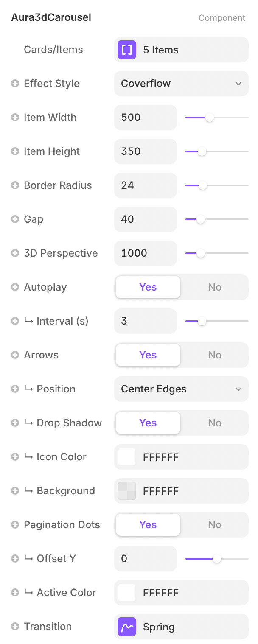Disable Arrows by selecting No

[214, 355]
